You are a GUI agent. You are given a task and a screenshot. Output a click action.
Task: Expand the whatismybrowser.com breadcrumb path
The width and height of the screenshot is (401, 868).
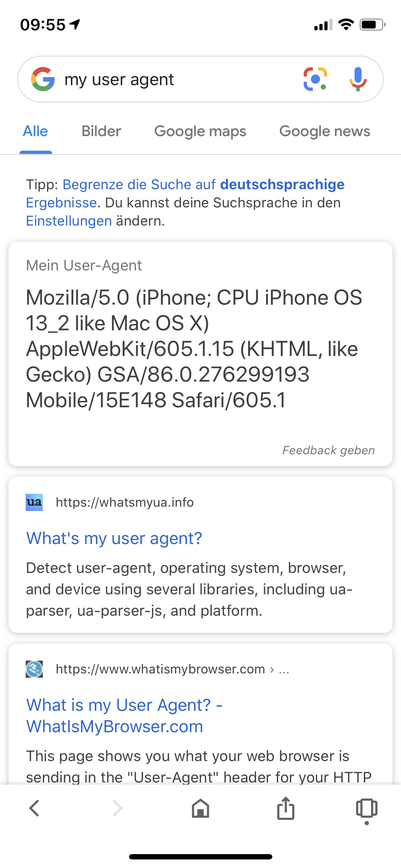[x=284, y=669]
